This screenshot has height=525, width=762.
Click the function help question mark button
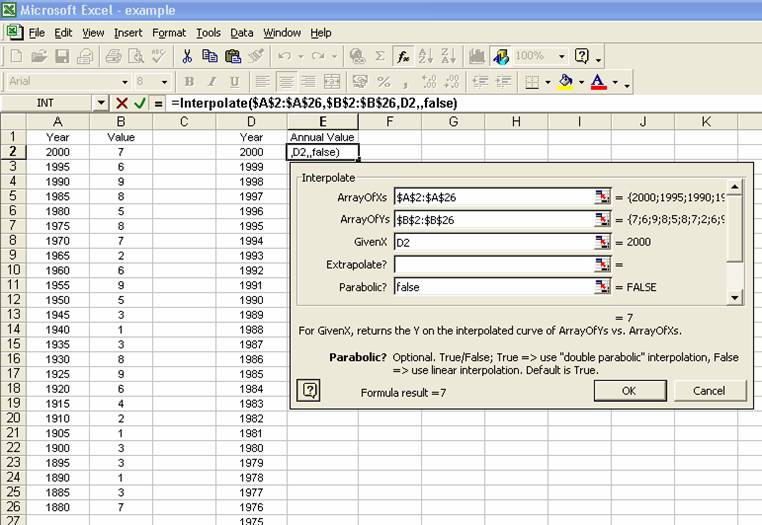[x=309, y=390]
